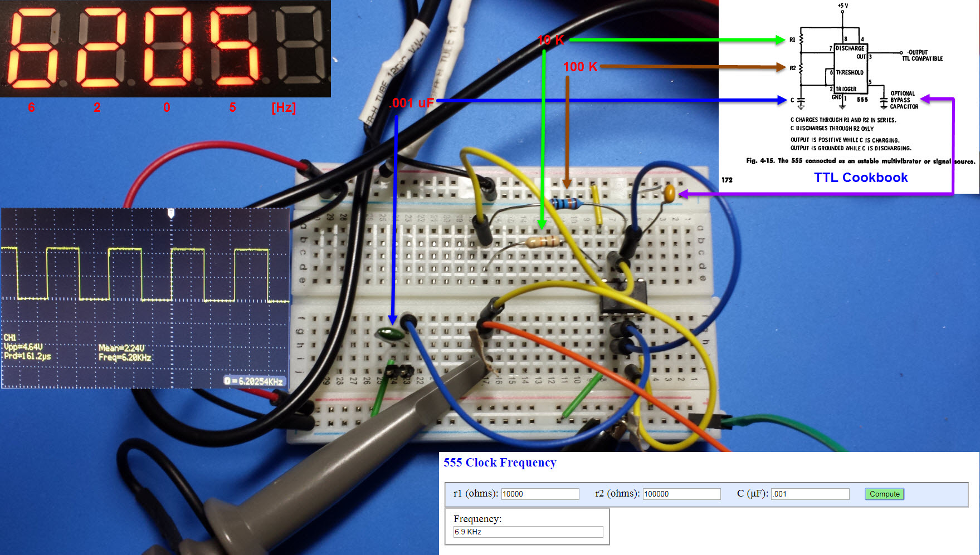Click the blue 100K resistor on breadboard
980x555 pixels.
(x=567, y=203)
